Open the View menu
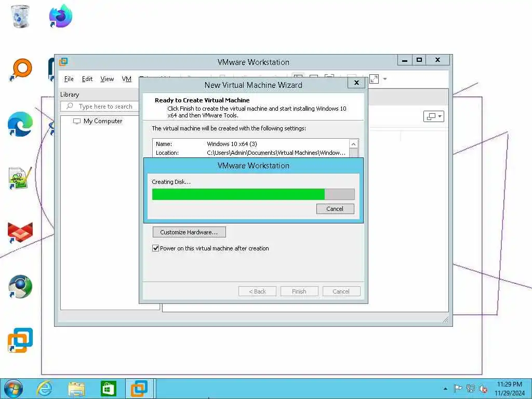 pos(107,79)
